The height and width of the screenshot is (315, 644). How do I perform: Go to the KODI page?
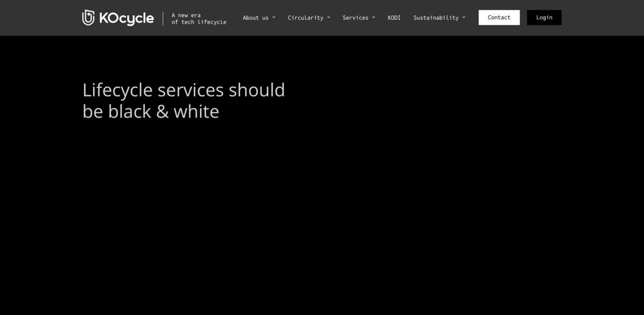pos(394,18)
